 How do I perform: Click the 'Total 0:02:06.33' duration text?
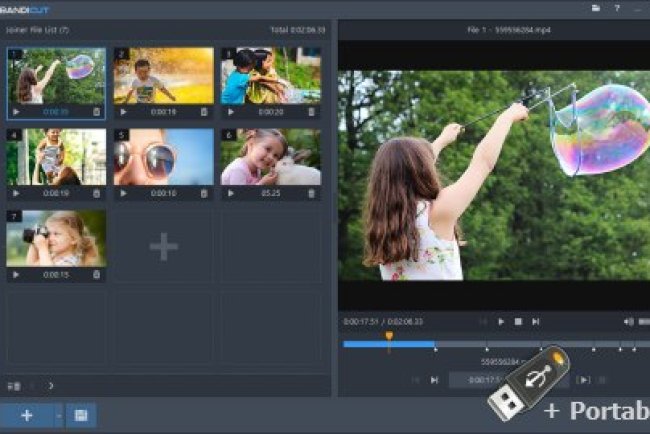coord(298,30)
